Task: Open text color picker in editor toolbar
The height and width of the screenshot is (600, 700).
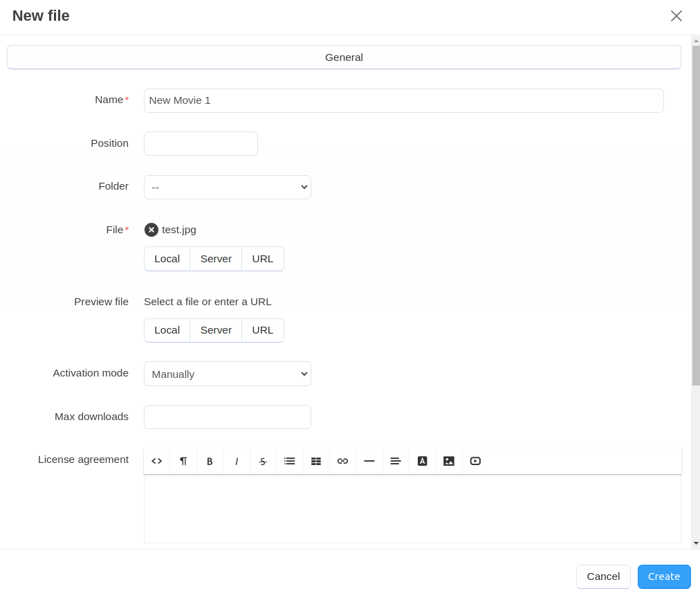Action: 423,461
